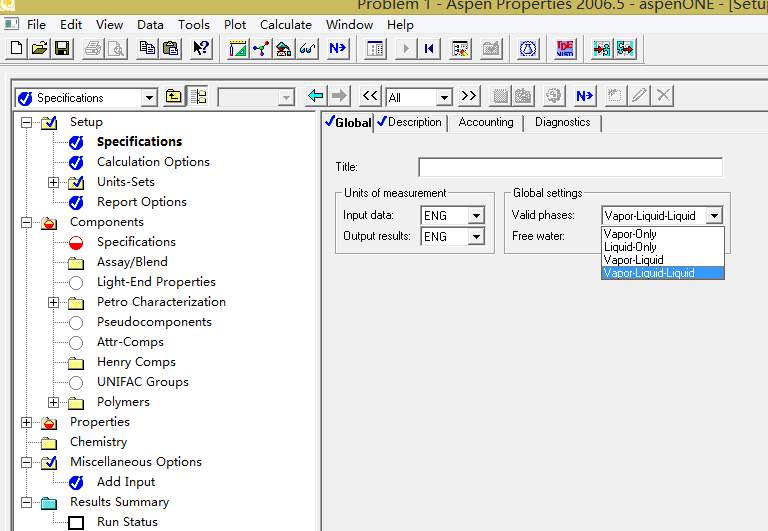This screenshot has height=531, width=768.
Task: Open the Output results ENG units dropdown
Action: click(x=476, y=237)
